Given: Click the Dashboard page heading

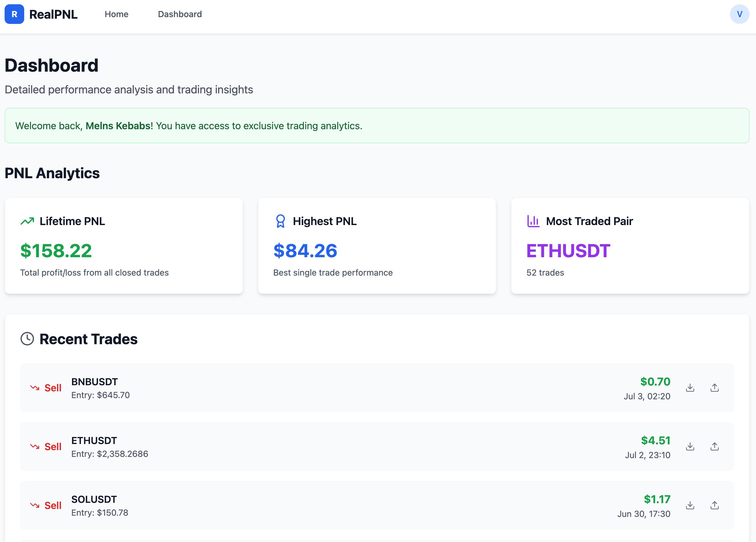Looking at the screenshot, I should click(x=51, y=65).
